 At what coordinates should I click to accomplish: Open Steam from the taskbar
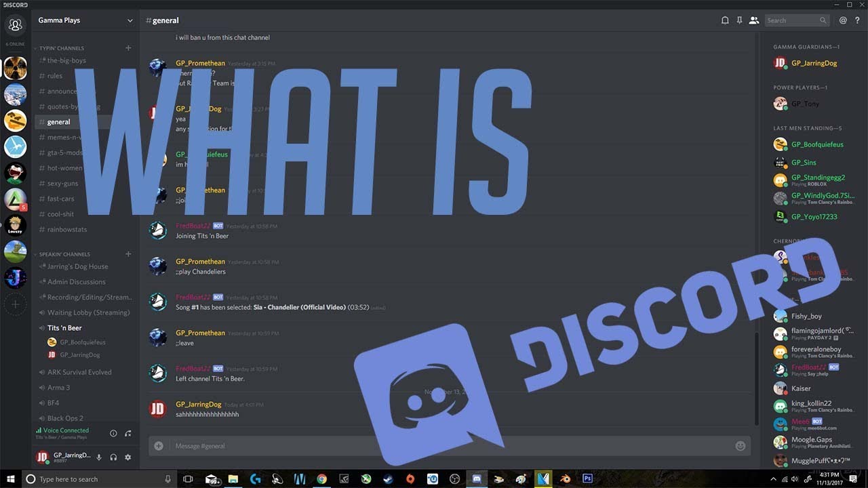387,479
